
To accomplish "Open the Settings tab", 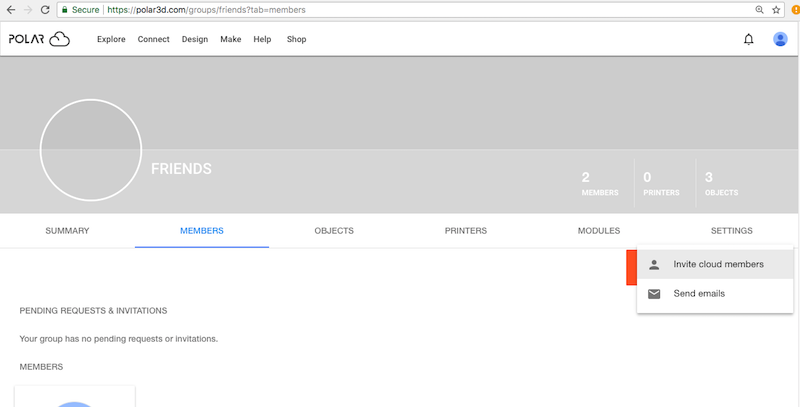I will (x=732, y=231).
